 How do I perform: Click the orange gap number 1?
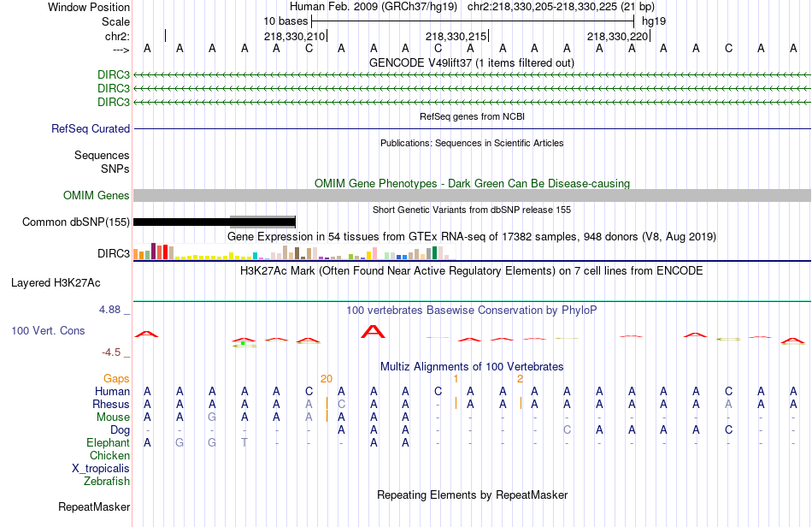456,379
